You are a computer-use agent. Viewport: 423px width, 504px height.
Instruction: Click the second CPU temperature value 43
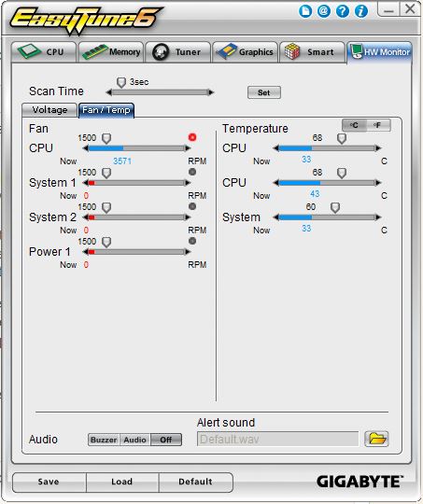[315, 194]
